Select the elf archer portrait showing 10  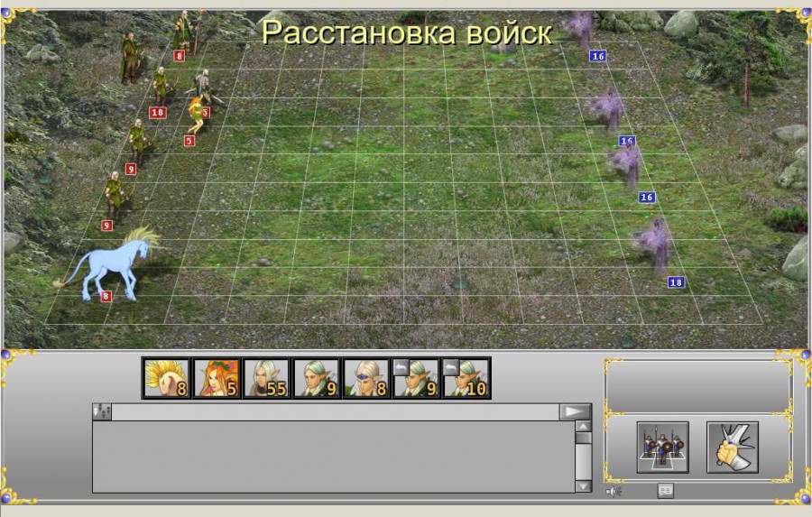tap(466, 378)
